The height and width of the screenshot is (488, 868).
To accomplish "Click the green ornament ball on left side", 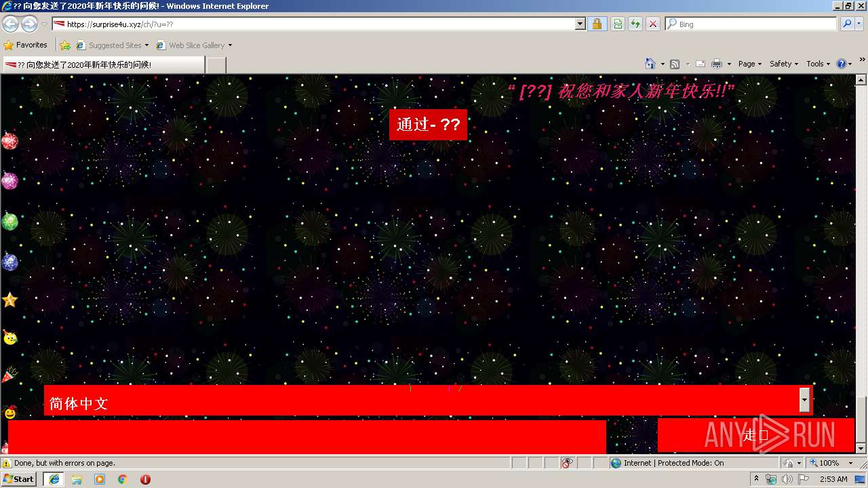I will click(x=9, y=222).
